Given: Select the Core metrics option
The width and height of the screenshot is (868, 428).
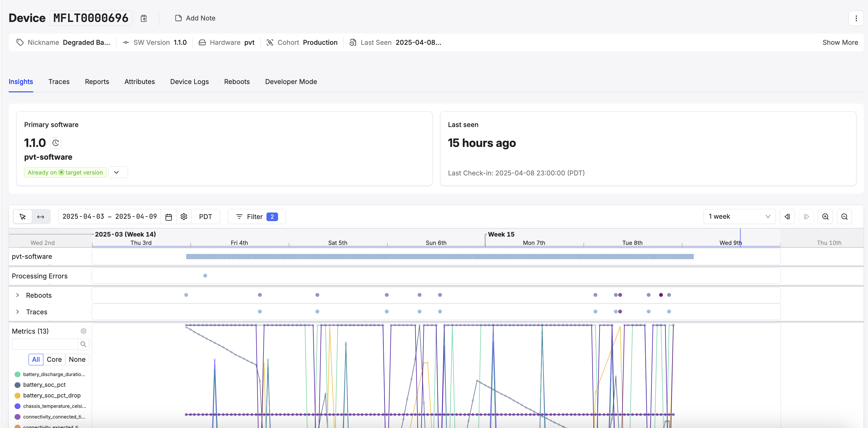Looking at the screenshot, I should 54,359.
